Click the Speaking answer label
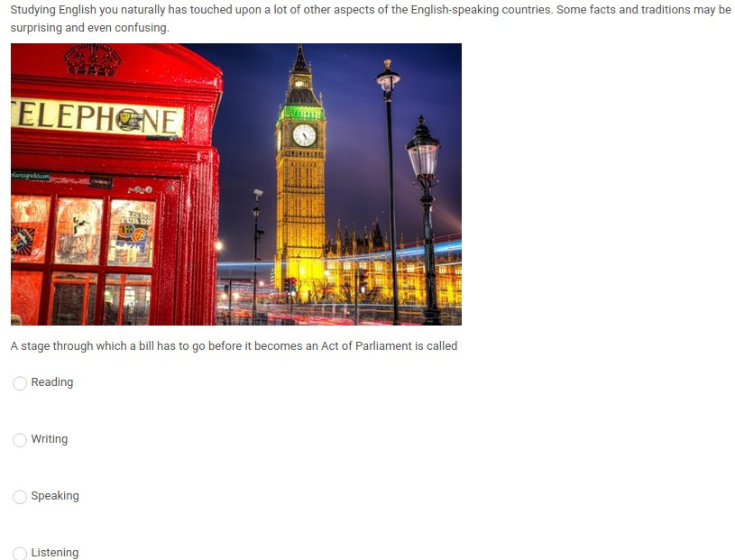 (x=55, y=496)
